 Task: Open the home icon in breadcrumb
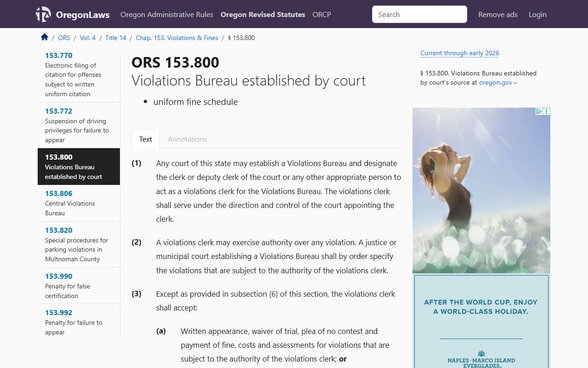point(45,37)
